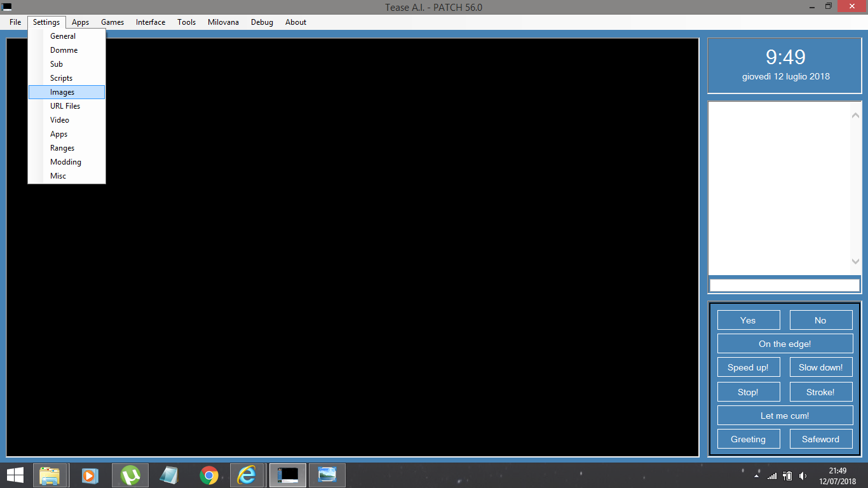The image size is (868, 488).
Task: Choose General in the Settings dropdown
Action: tap(67, 36)
